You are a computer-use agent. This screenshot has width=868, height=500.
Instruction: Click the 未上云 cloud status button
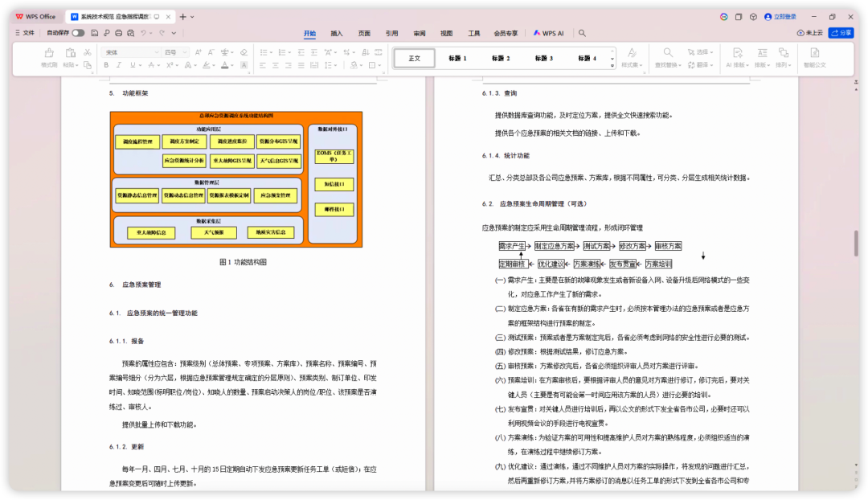(x=810, y=33)
